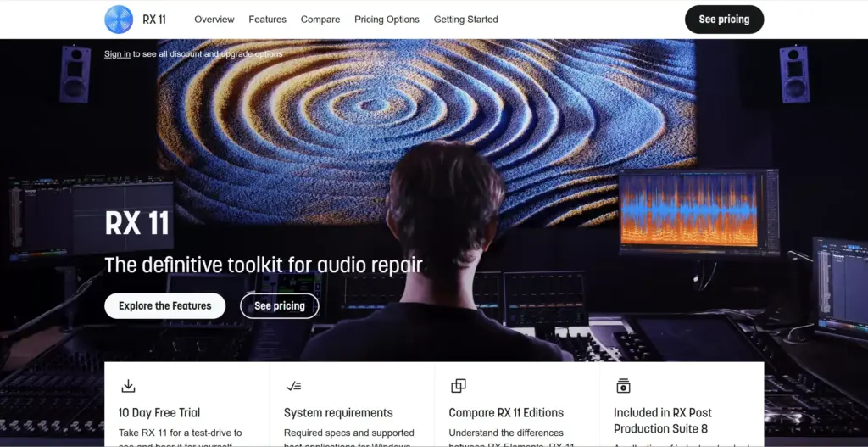Click the black See pricing button in header
The height and width of the screenshot is (447, 868).
(724, 20)
